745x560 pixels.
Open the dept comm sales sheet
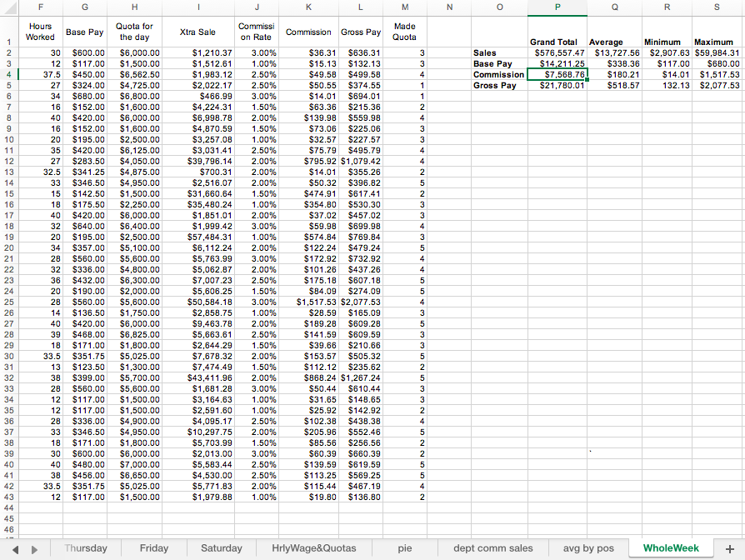tap(492, 548)
